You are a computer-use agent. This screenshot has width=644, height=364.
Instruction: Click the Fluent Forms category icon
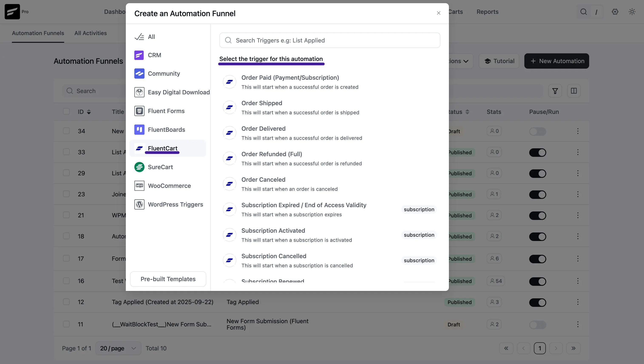(x=139, y=111)
